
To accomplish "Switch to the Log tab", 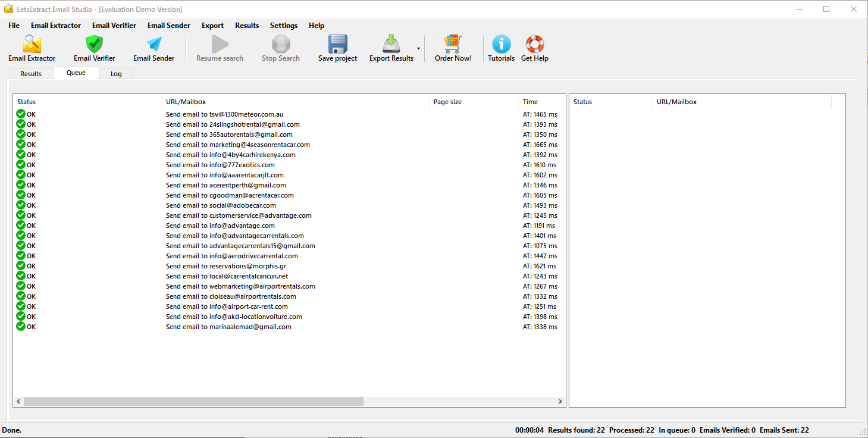I will [116, 74].
